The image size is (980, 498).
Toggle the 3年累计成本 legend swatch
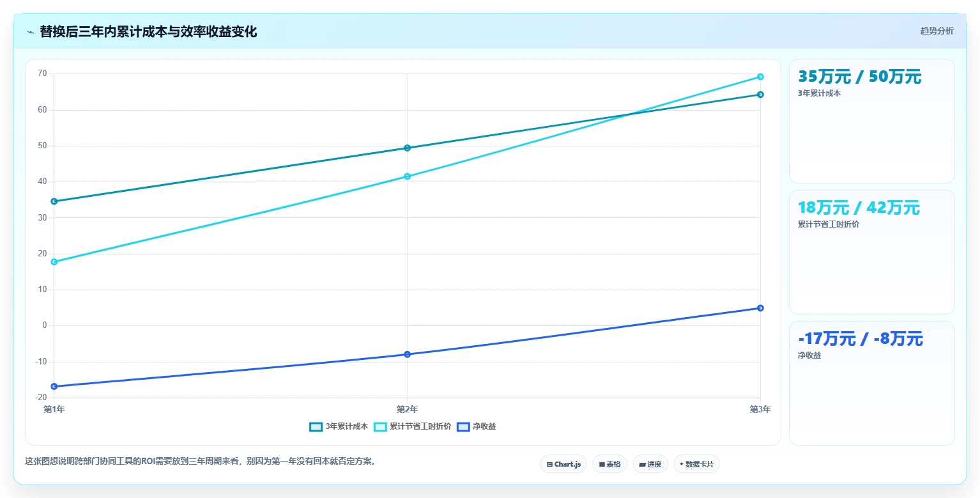(316, 426)
